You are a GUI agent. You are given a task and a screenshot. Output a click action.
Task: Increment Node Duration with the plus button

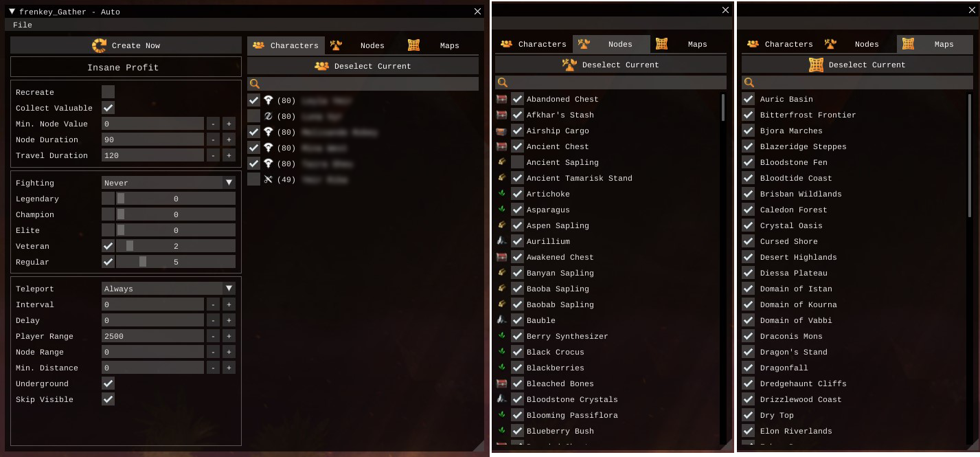pos(229,140)
